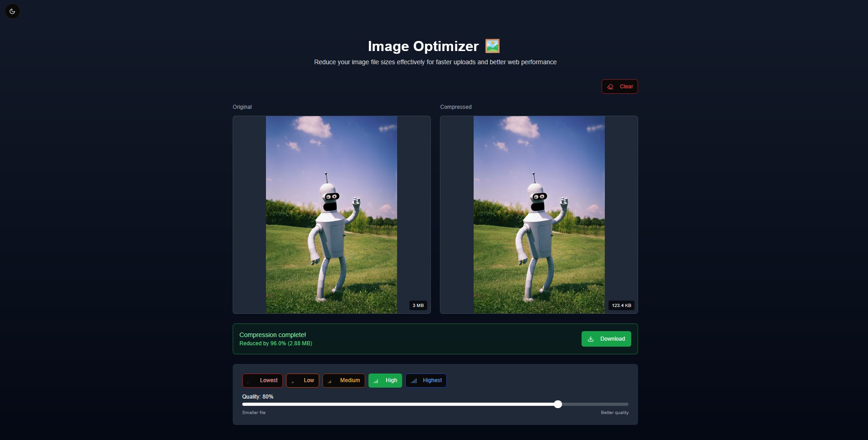Image resolution: width=868 pixels, height=440 pixels.
Task: Select Lowest quality preset
Action: pyautogui.click(x=262, y=380)
